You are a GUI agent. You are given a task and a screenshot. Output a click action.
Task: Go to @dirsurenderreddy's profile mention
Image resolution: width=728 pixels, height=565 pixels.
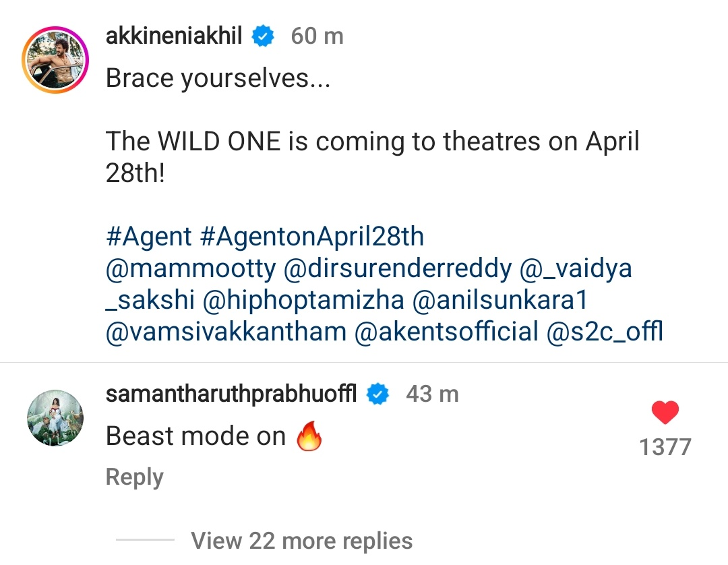[398, 269]
